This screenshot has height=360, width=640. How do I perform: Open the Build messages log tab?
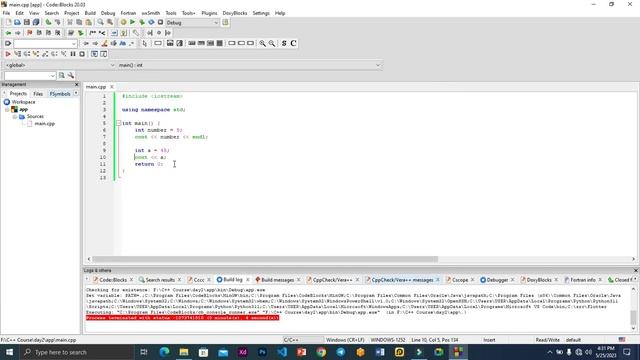(x=278, y=280)
